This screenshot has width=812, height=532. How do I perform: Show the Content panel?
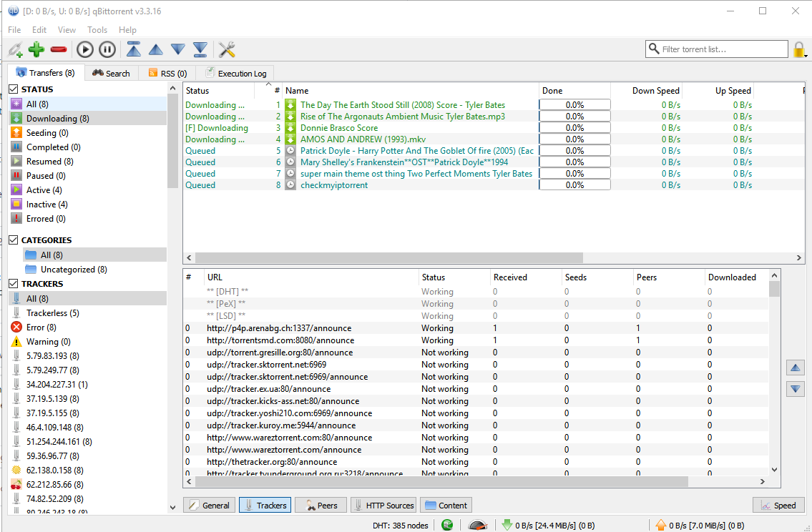(446, 506)
